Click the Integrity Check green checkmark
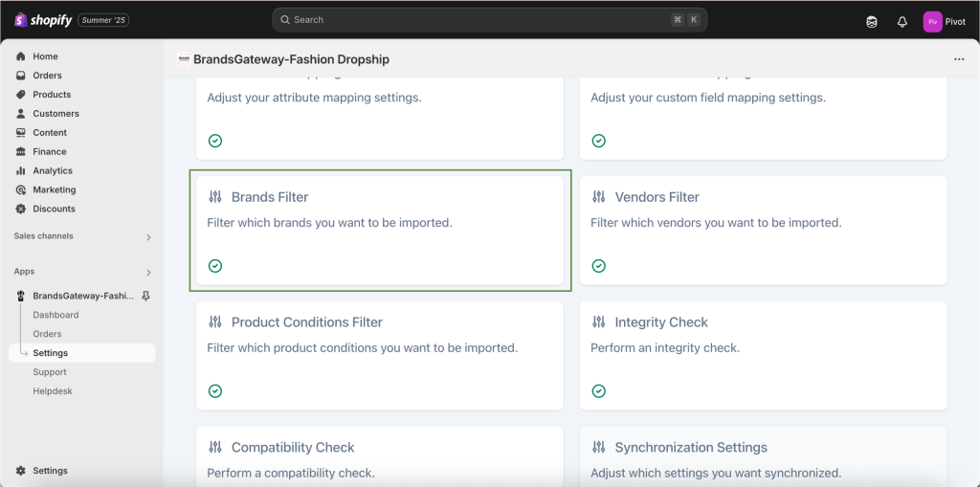Screen dimensions: 980x487 coord(599,390)
